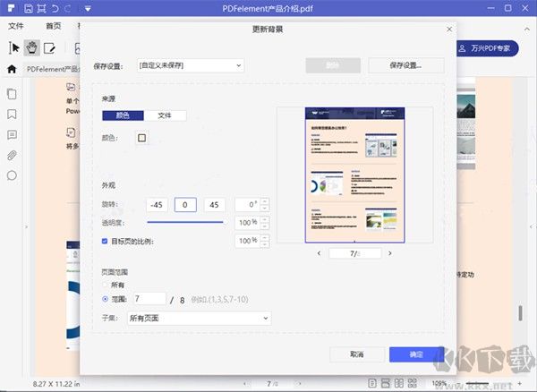Open the background color swatch picker
This screenshot has height=392, width=537.
(x=141, y=138)
